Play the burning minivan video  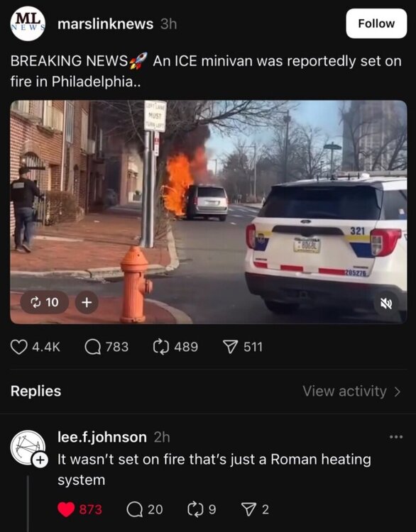coord(208,211)
